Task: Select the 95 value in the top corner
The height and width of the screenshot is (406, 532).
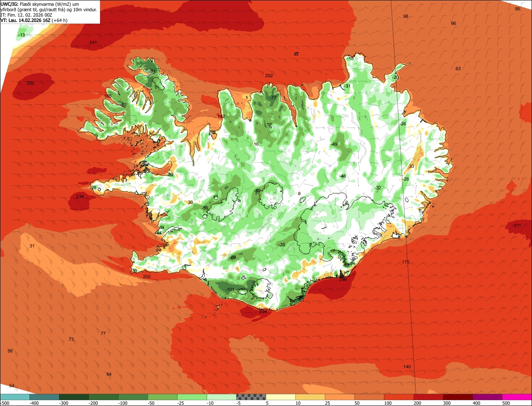Action: pyautogui.click(x=517, y=9)
